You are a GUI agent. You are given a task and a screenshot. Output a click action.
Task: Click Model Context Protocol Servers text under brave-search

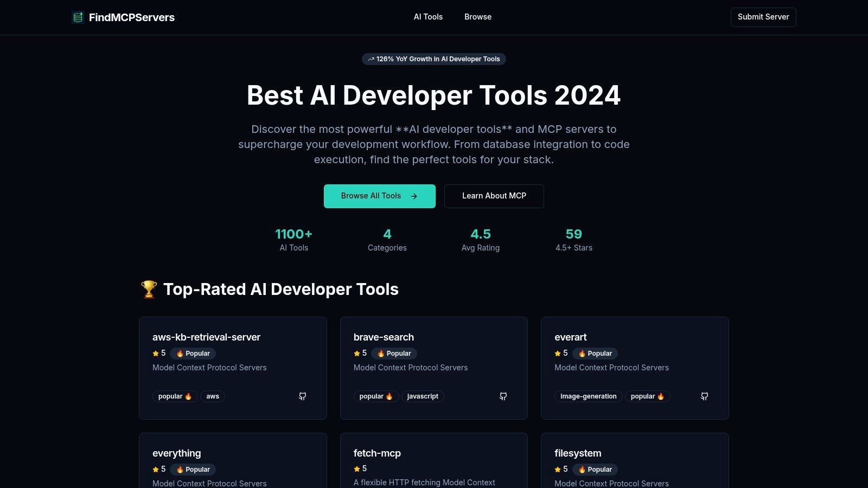pos(411,368)
